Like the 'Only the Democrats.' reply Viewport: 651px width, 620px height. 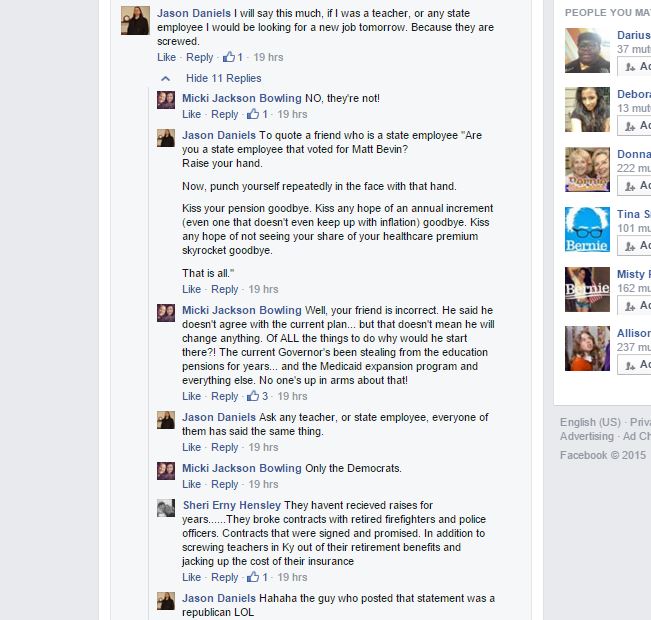pos(191,484)
